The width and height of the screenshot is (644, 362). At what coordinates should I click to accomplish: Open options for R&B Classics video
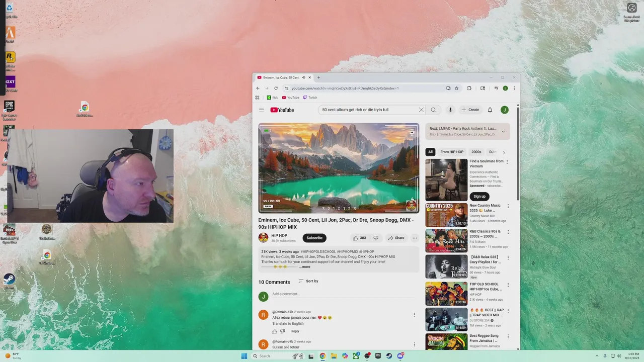pyautogui.click(x=508, y=232)
